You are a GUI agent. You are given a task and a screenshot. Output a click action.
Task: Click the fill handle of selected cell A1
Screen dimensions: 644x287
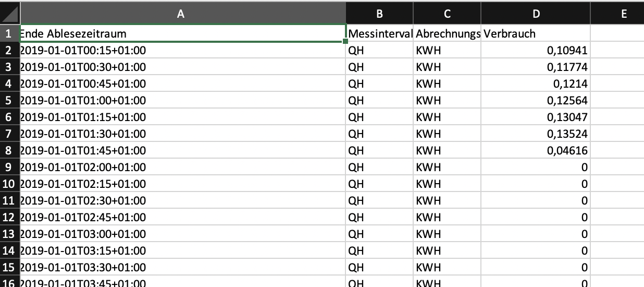click(346, 42)
